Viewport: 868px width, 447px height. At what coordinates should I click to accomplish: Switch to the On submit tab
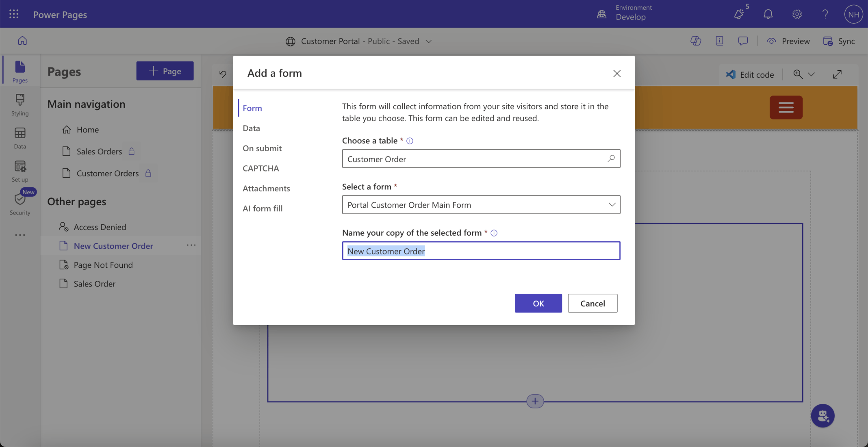point(262,148)
